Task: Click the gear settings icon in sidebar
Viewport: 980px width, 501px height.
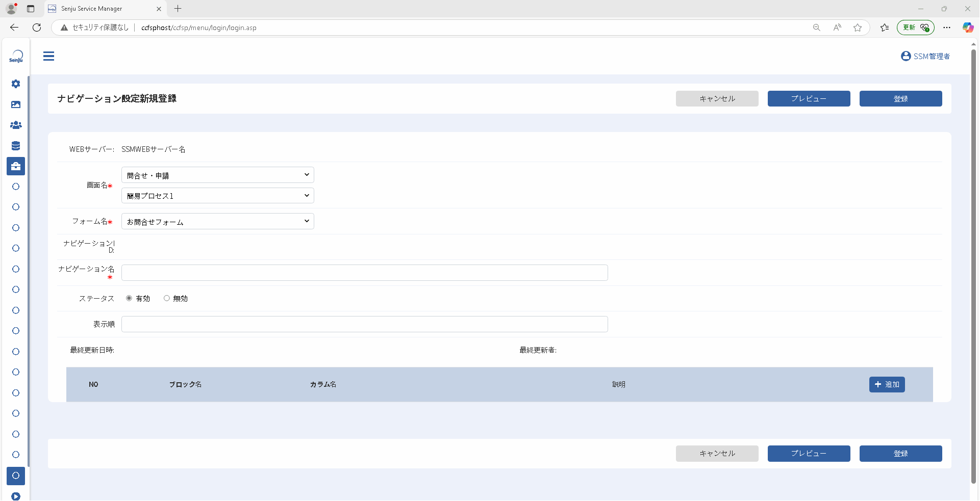Action: (16, 84)
